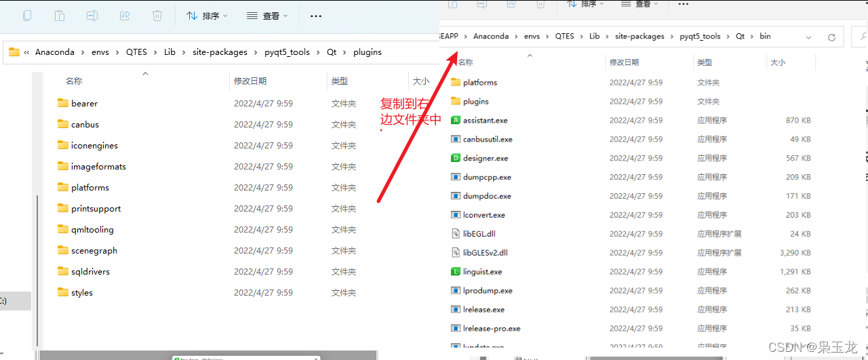Click the folder icon beside styles
The image size is (868, 360).
tap(63, 292)
